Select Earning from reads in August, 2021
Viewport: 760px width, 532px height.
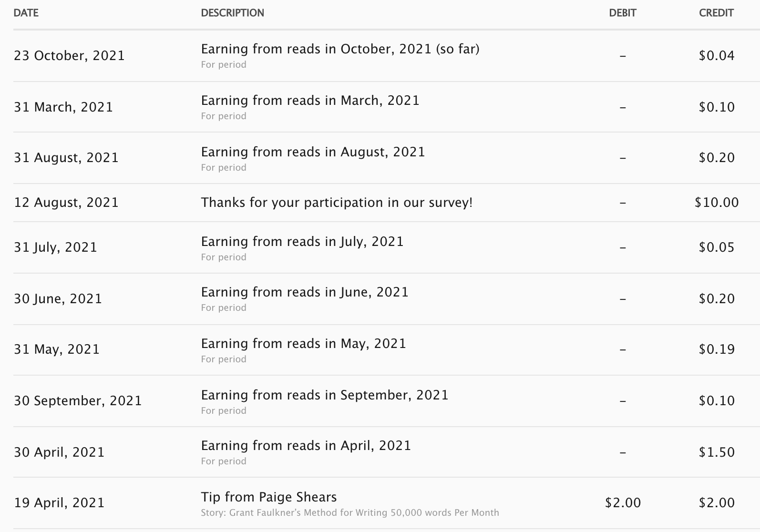313,152
